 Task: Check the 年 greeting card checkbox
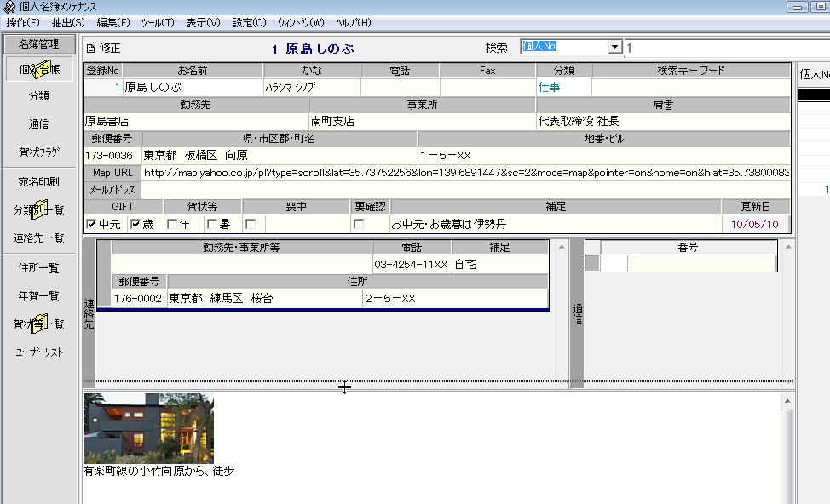pyautogui.click(x=171, y=224)
